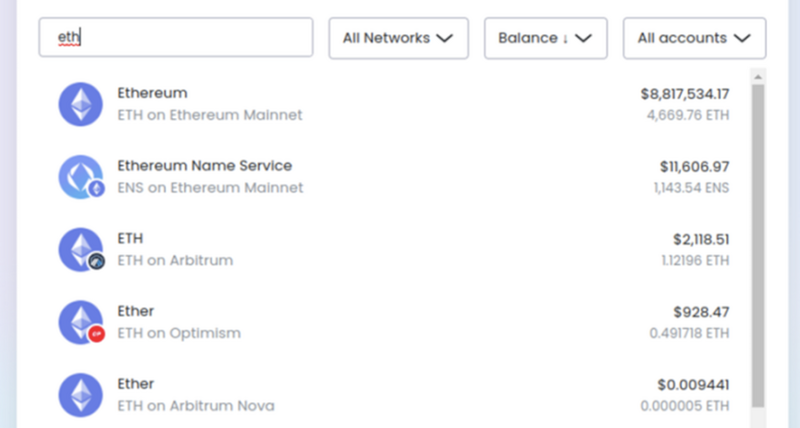Click the Mainnet badge on ENS icon
Viewport: 800px width, 428px height.
click(96, 189)
